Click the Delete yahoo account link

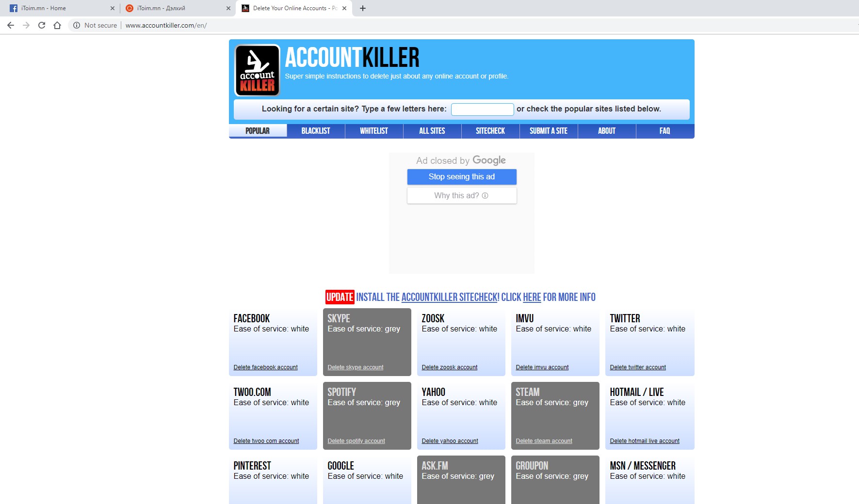tap(450, 441)
